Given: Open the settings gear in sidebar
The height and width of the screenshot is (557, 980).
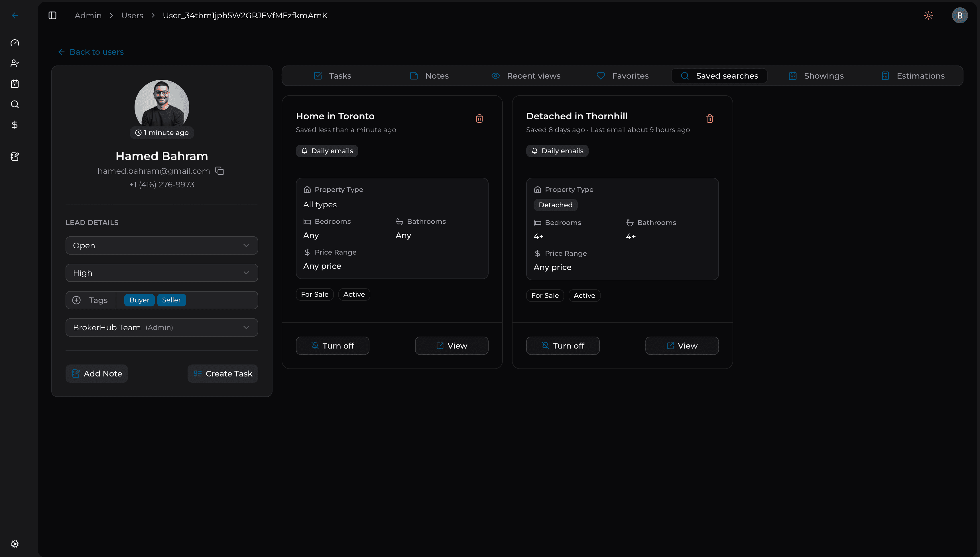Looking at the screenshot, I should [x=15, y=544].
